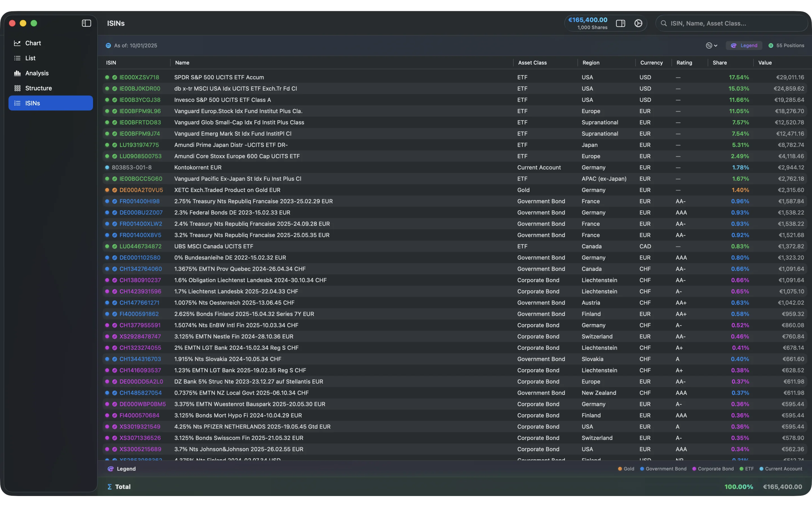Select the ISINs navigation item
Viewport: 812px width, 507px height.
pyautogui.click(x=32, y=103)
